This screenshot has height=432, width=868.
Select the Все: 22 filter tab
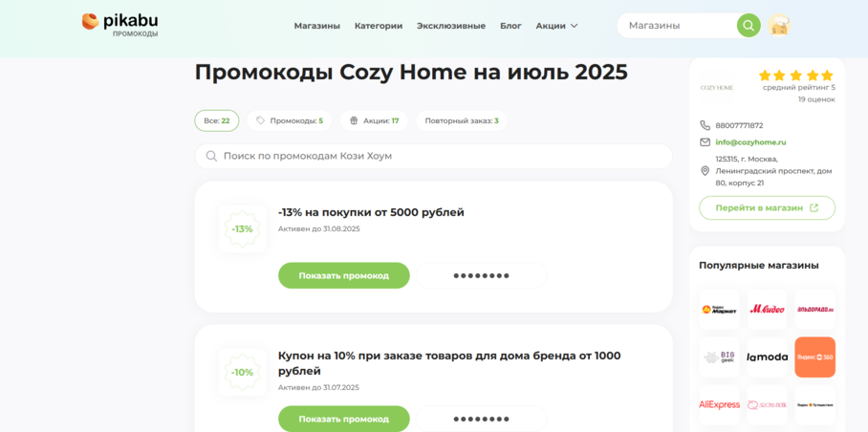(x=216, y=120)
